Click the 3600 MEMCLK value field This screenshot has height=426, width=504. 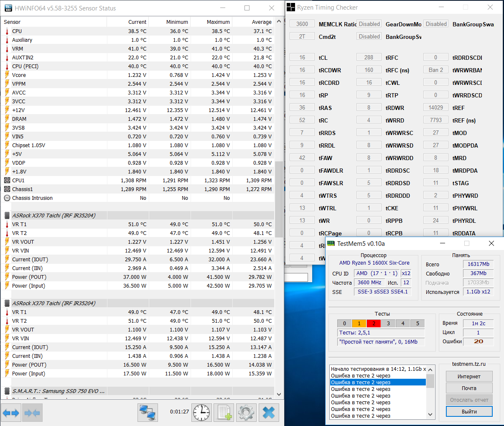pos(302,24)
